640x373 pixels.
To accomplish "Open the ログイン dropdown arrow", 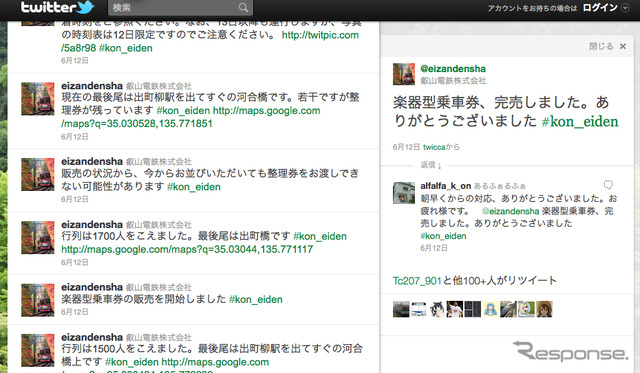I will 625,8.
